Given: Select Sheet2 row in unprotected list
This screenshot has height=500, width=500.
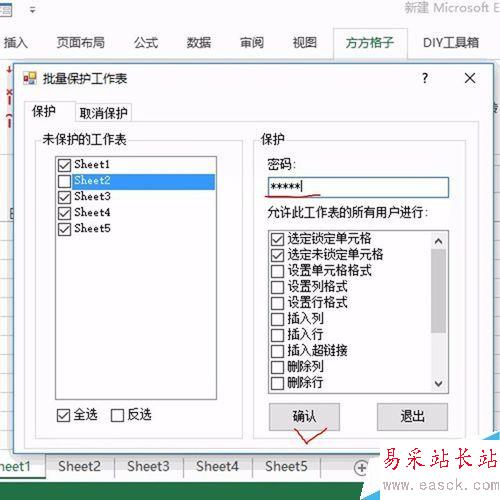Looking at the screenshot, I should pos(144,181).
